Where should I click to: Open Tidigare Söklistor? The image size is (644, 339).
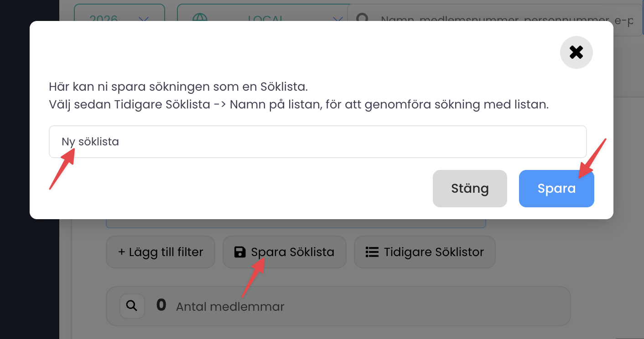tap(424, 252)
